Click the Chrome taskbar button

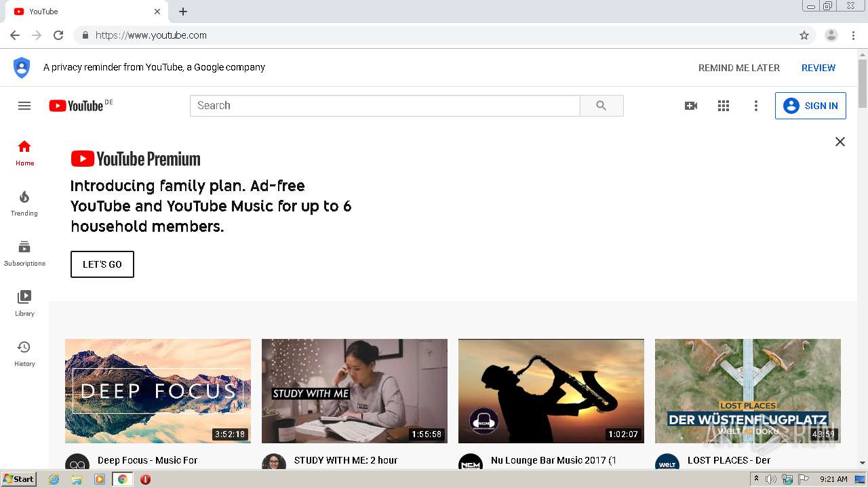click(x=122, y=479)
